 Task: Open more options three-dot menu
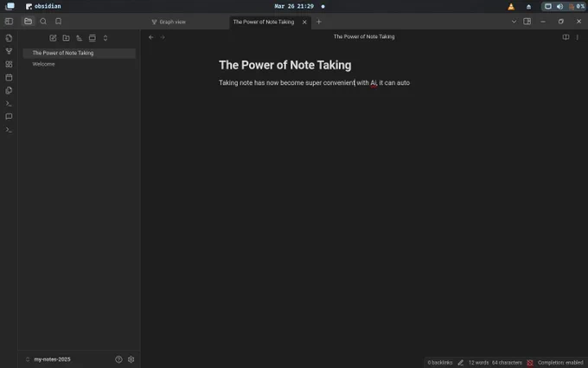coord(577,36)
